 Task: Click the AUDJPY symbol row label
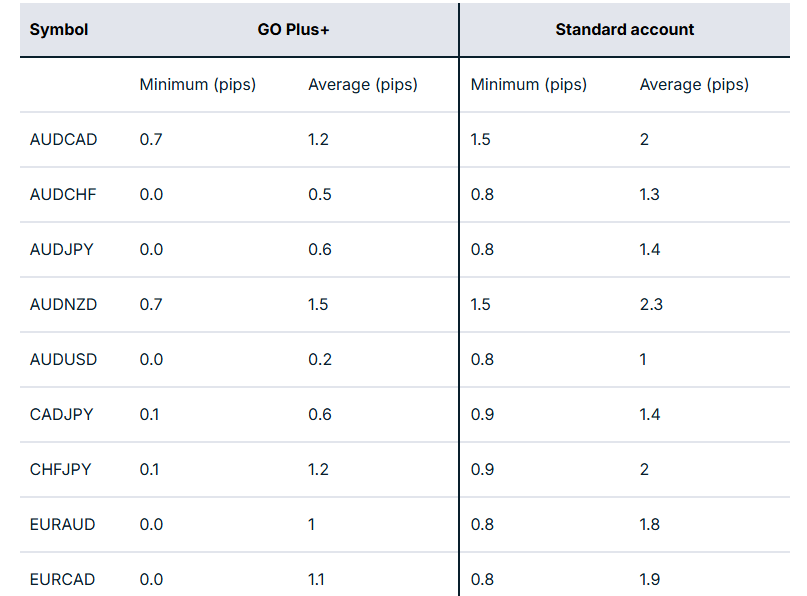pyautogui.click(x=62, y=250)
